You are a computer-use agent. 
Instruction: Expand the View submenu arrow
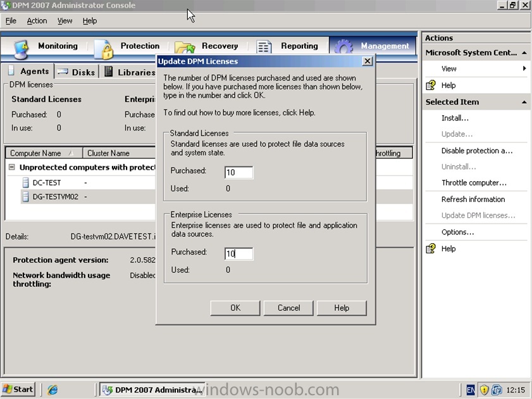pos(524,68)
